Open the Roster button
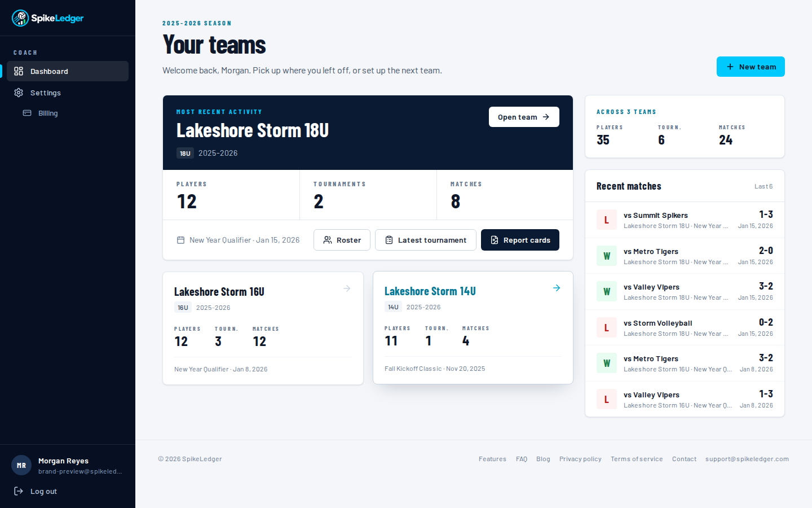The height and width of the screenshot is (508, 812). [342, 240]
